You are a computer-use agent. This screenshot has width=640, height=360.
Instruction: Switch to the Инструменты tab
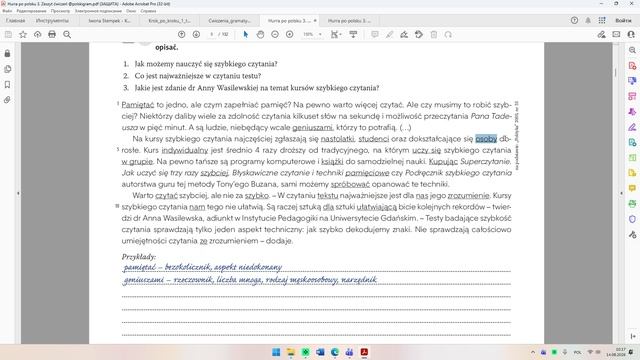(x=52, y=20)
